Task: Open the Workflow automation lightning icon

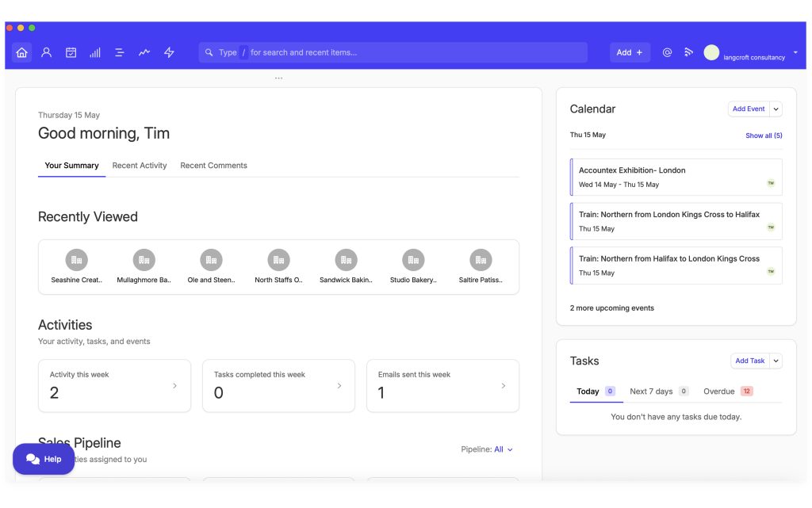Action: [169, 53]
